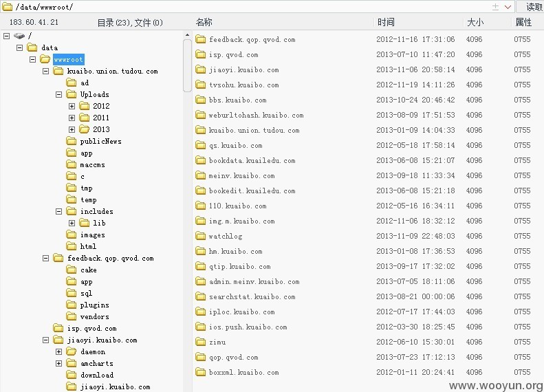Select publicNews folder in tree
This screenshot has width=544, height=392.
(100, 141)
